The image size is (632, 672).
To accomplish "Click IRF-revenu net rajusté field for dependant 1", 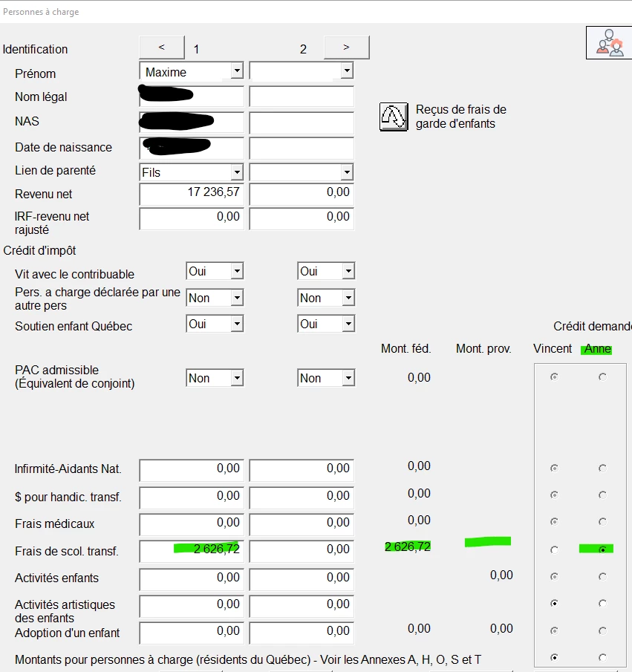I will tap(191, 218).
